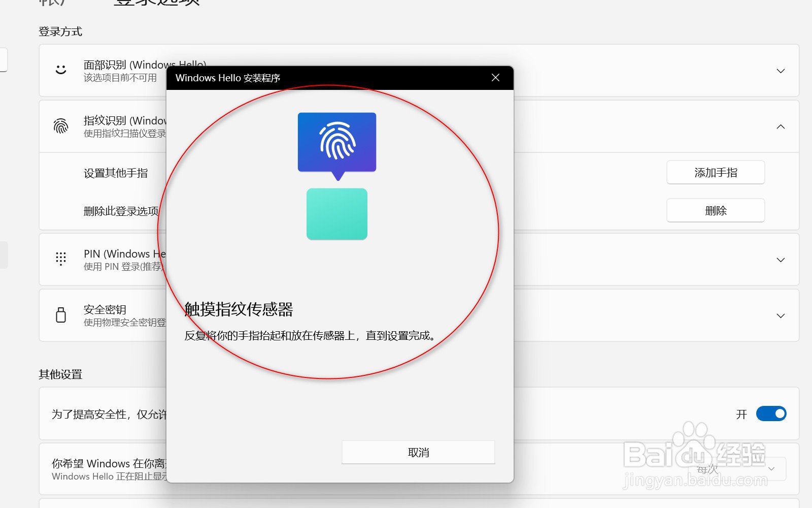
Task: Click the 删除此登录选项 label
Action: point(121,211)
